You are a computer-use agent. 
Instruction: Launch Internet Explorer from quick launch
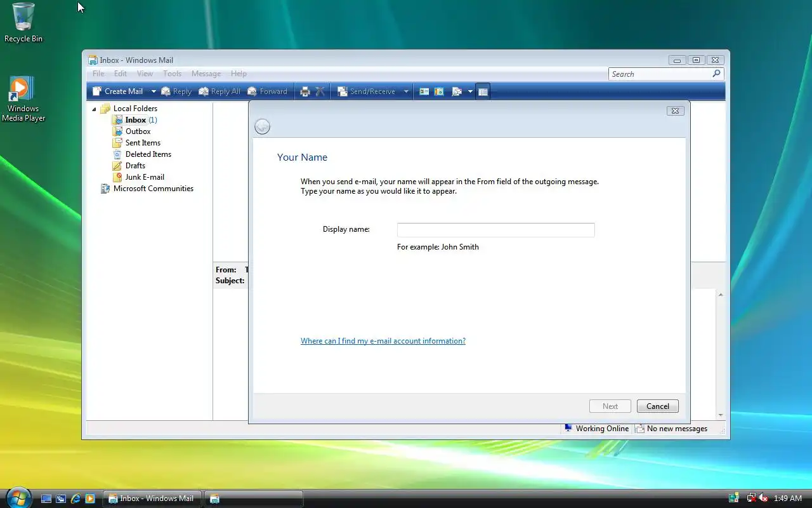[75, 498]
